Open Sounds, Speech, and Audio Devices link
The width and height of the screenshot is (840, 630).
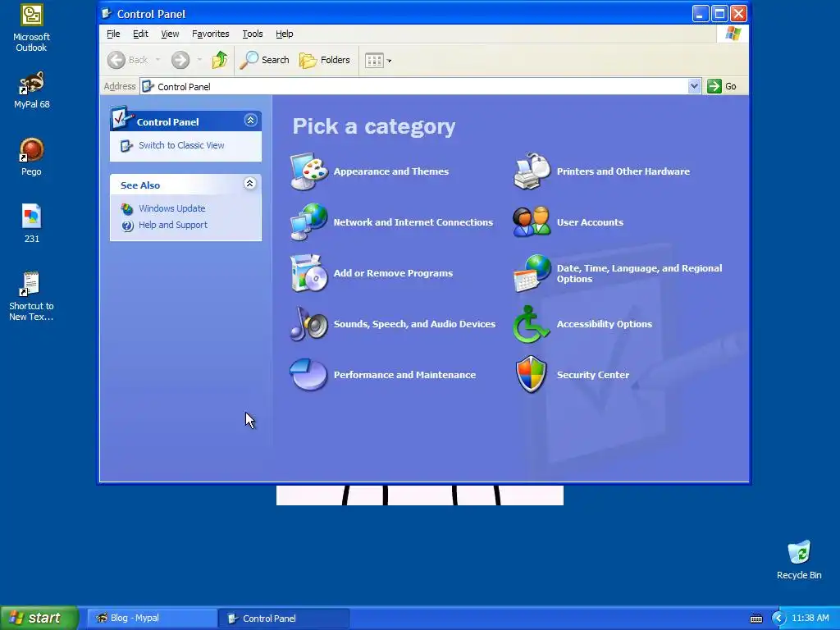pos(414,324)
